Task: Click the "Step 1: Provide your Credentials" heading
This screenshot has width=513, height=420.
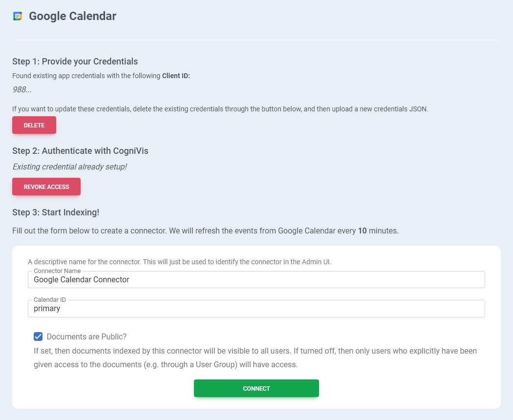Action: tap(75, 62)
